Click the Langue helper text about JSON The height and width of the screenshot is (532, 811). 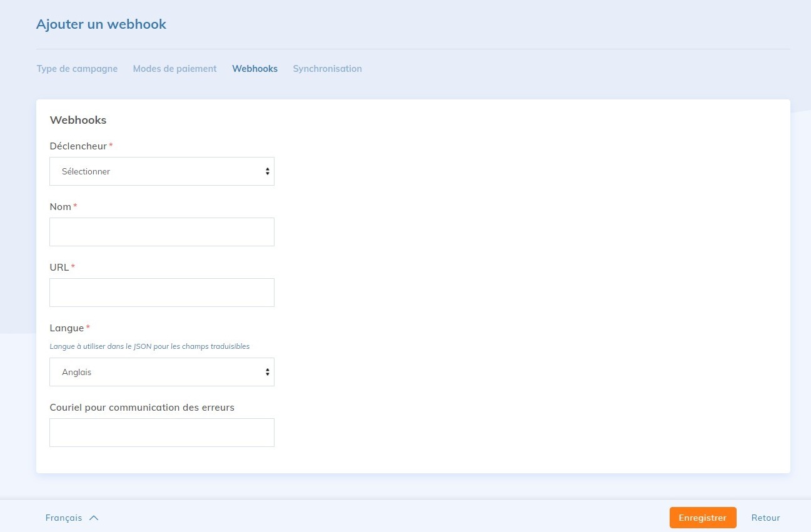pyautogui.click(x=149, y=346)
